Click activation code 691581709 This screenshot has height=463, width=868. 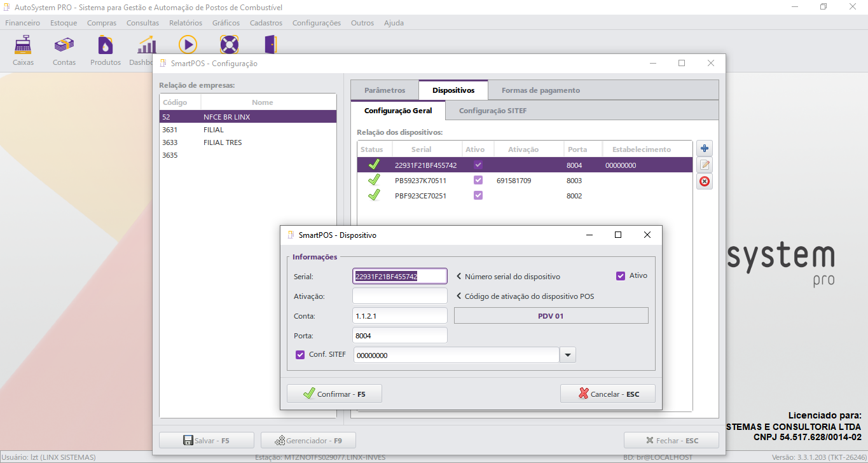(x=514, y=181)
